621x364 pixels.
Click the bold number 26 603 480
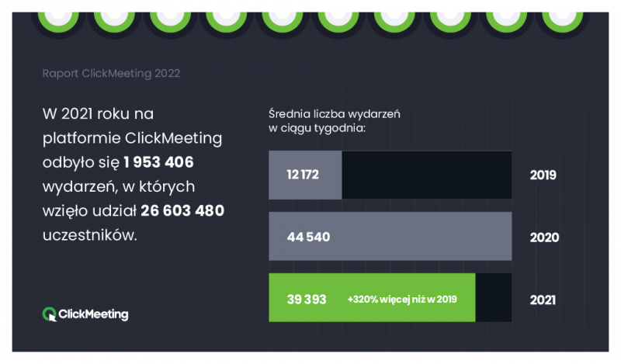coord(182,210)
